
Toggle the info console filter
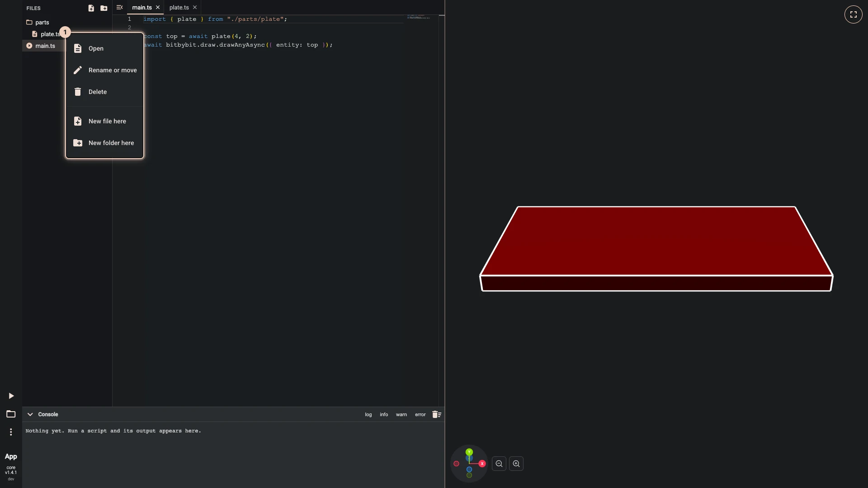pyautogui.click(x=384, y=414)
